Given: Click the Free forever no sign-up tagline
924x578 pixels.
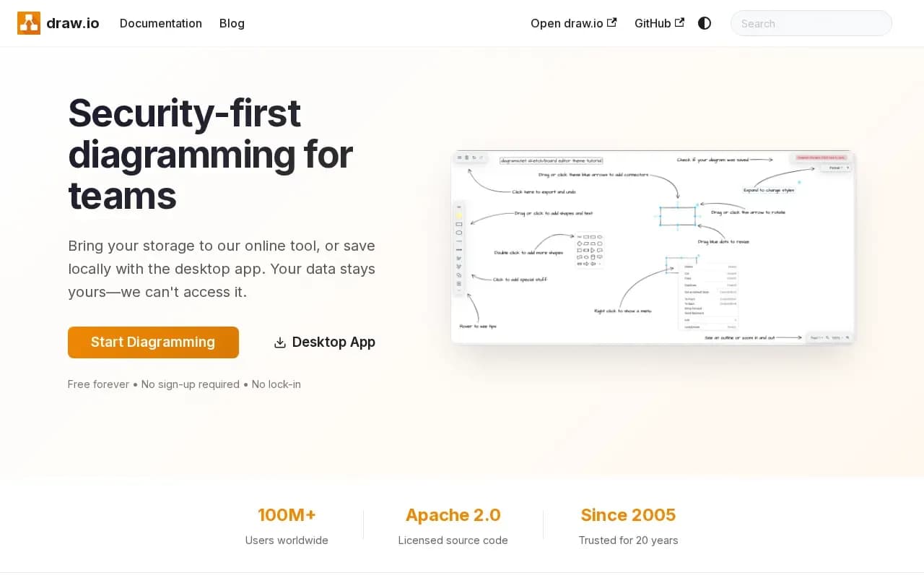Looking at the screenshot, I should pos(184,384).
